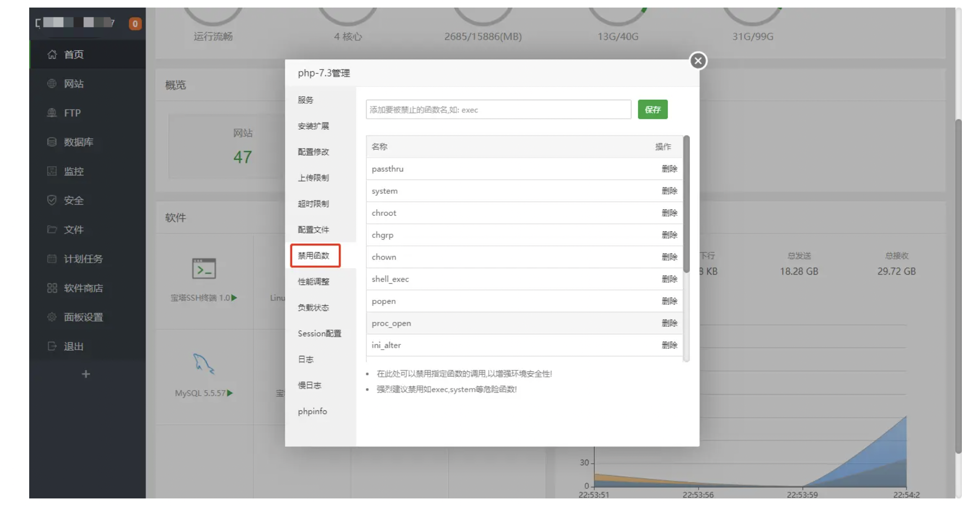Click the passthru name in the list
The height and width of the screenshot is (506, 980).
388,169
